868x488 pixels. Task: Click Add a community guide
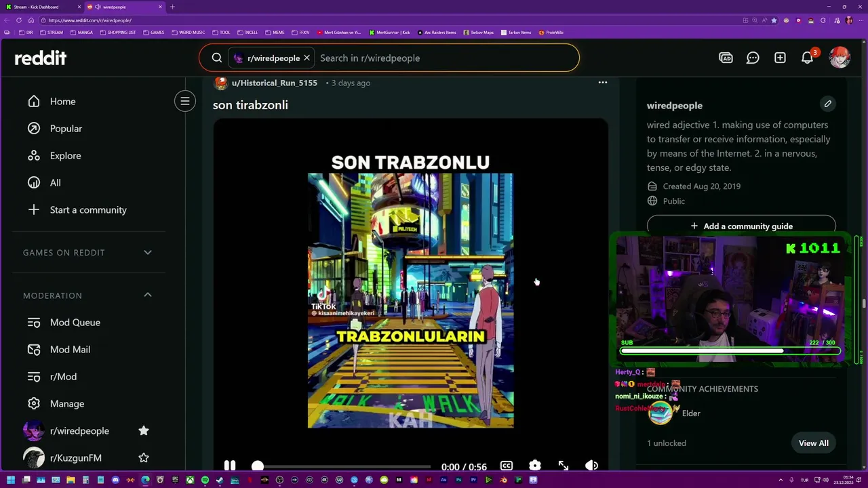[x=741, y=226]
